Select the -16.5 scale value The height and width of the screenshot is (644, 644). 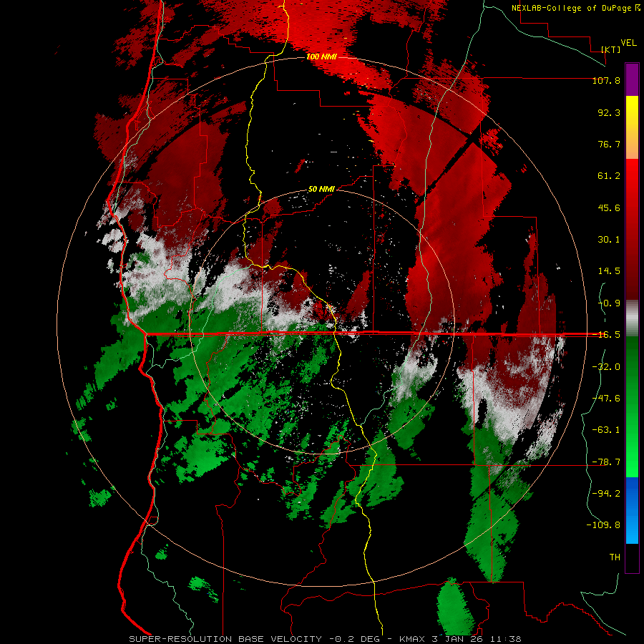coord(606,335)
